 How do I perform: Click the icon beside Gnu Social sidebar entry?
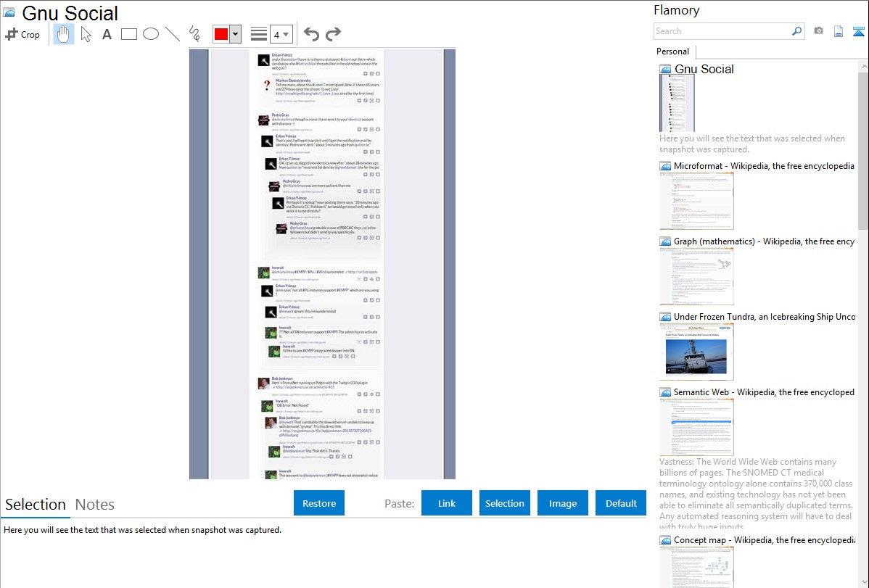665,69
